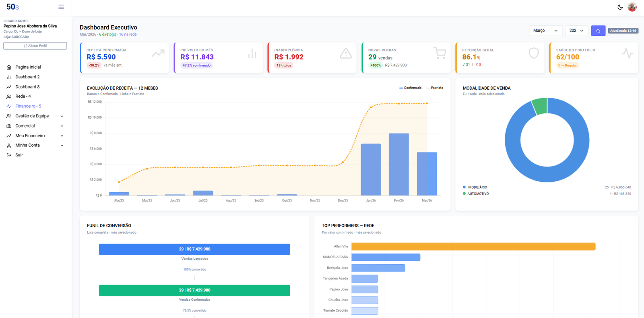Open the Março month dropdown
Viewport: 644px width, 318px height.
(545, 31)
